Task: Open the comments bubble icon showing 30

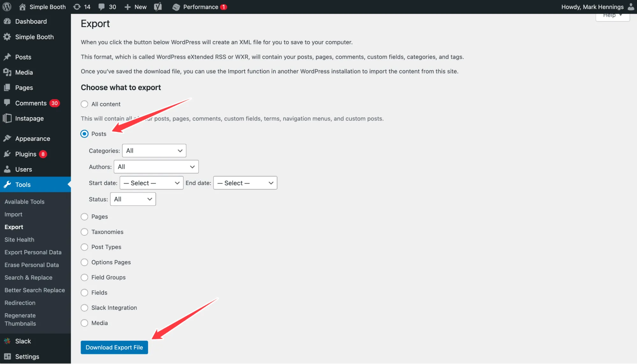Action: click(x=102, y=7)
